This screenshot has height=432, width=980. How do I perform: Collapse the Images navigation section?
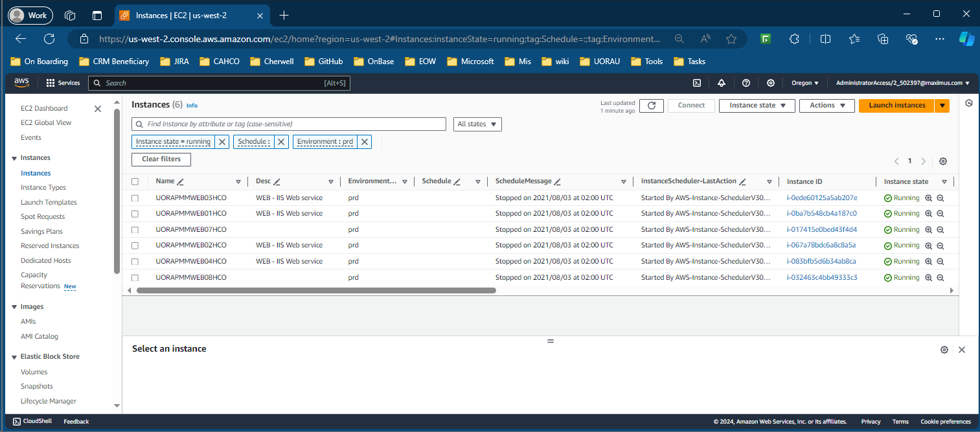tap(14, 307)
